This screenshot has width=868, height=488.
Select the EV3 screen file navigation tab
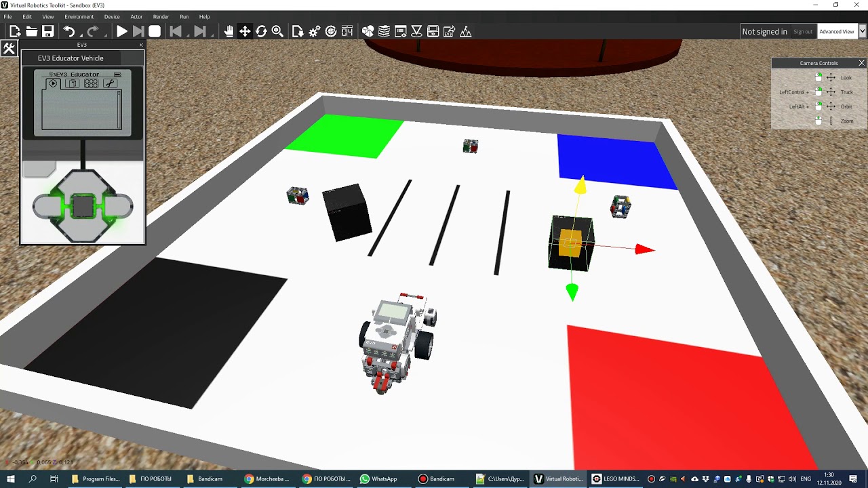73,83
